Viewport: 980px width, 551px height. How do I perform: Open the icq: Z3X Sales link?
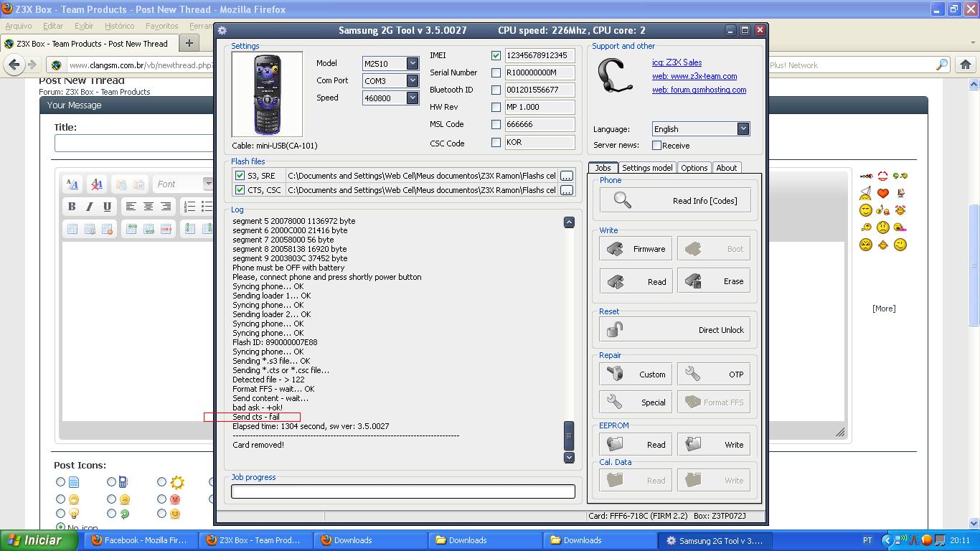(677, 62)
